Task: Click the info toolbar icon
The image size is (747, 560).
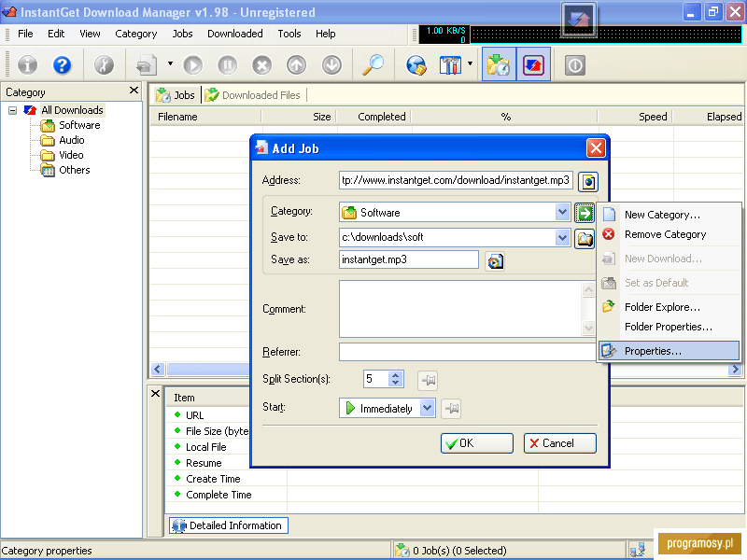Action: click(x=28, y=64)
